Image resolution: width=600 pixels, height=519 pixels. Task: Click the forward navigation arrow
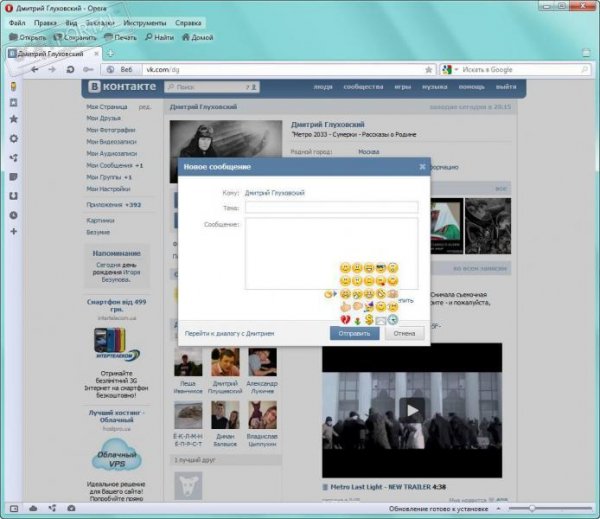click(52, 70)
